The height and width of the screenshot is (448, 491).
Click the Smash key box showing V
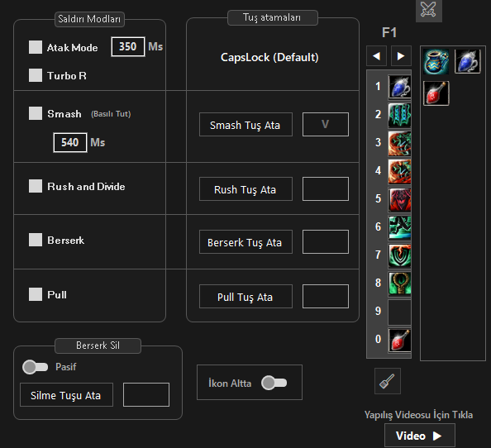(x=326, y=124)
